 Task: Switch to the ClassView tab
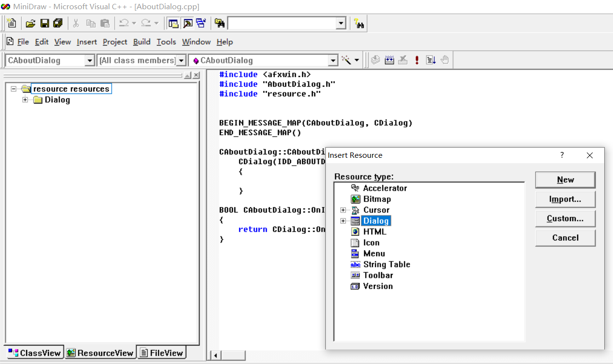tap(34, 353)
